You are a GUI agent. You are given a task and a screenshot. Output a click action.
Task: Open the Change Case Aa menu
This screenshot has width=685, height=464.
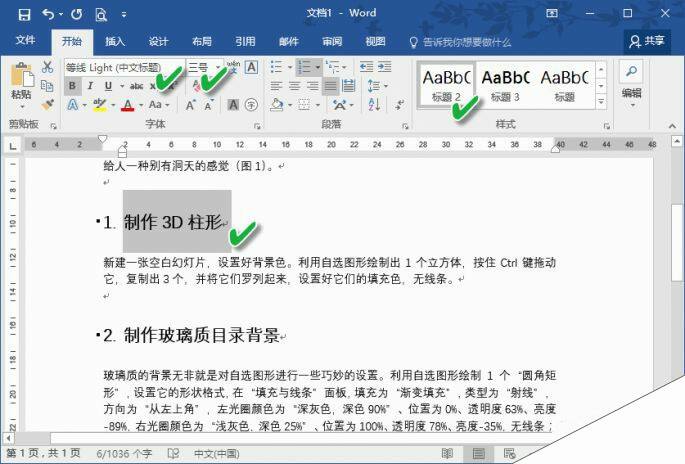[x=159, y=105]
